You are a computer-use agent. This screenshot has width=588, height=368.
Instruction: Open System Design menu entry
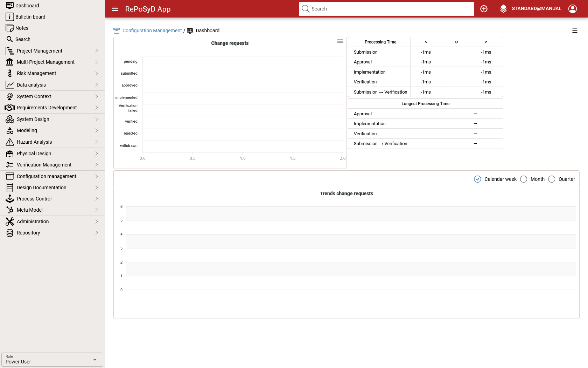tap(52, 119)
